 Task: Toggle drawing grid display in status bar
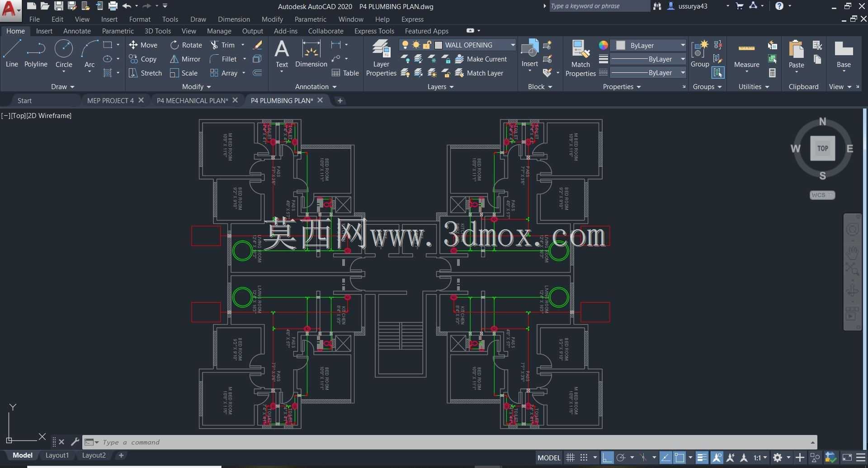(x=571, y=458)
